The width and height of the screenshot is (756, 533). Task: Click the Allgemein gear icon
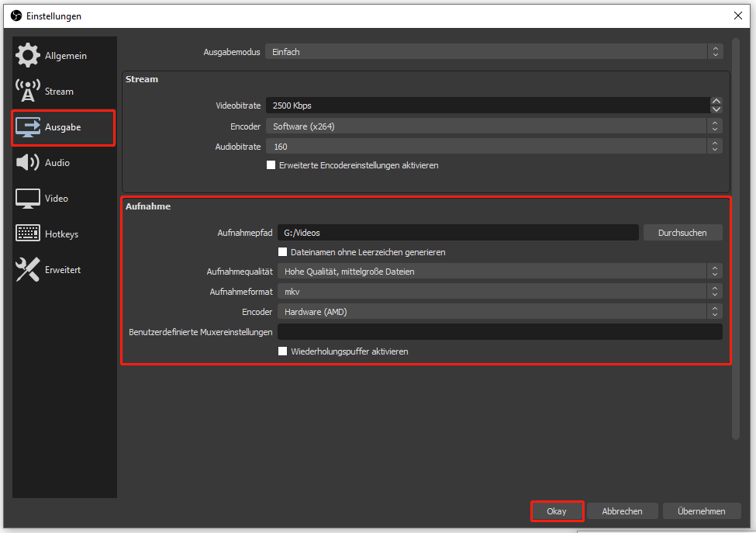(x=27, y=55)
